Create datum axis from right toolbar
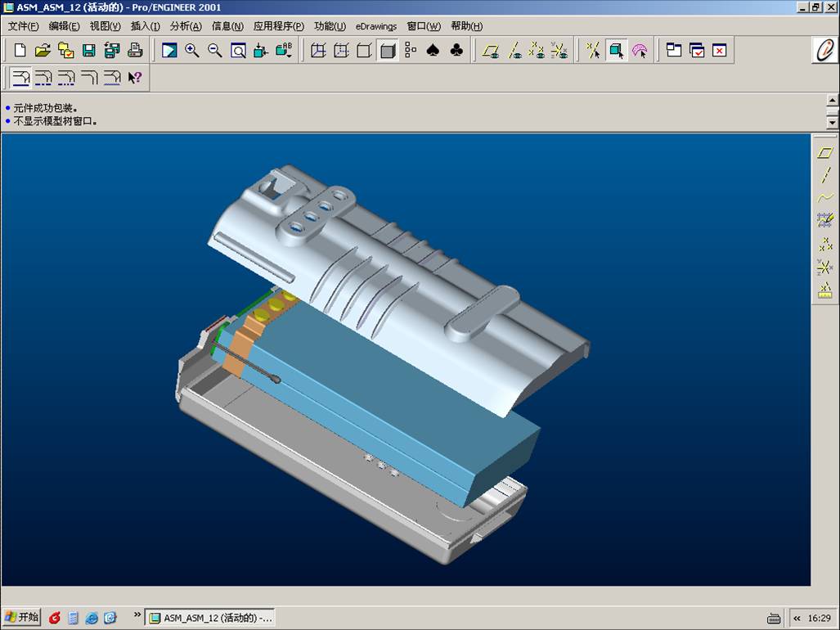This screenshot has height=630, width=840. pos(825,175)
